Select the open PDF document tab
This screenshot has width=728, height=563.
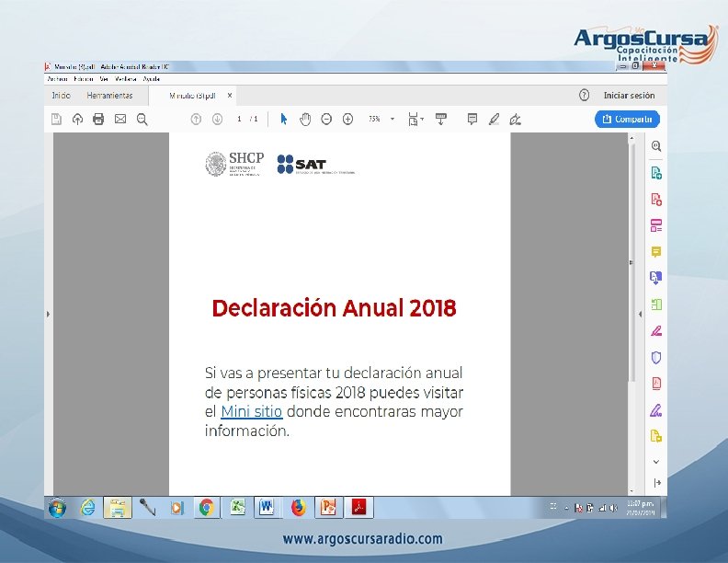coord(193,96)
